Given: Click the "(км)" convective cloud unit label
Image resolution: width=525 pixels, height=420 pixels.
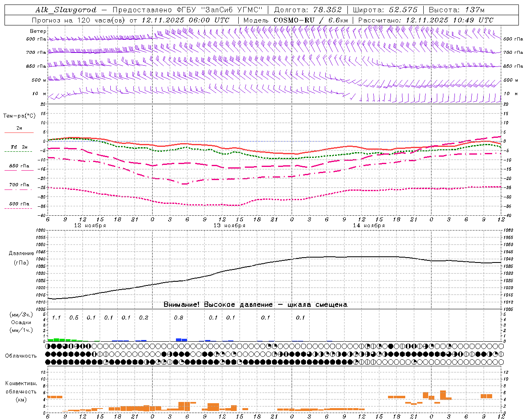Looking at the screenshot, I should tap(21, 399).
